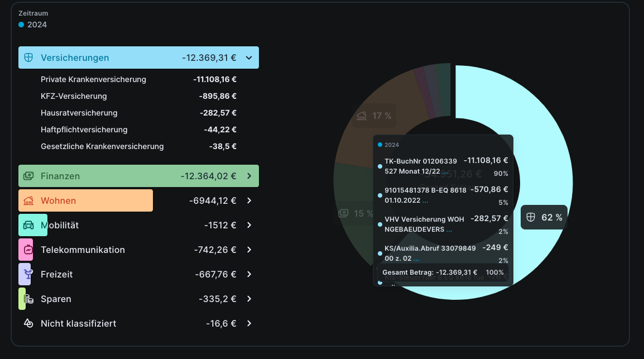The height and width of the screenshot is (359, 644).
Task: Click the Nicht klassifiziert shapes icon
Action: 29,323
